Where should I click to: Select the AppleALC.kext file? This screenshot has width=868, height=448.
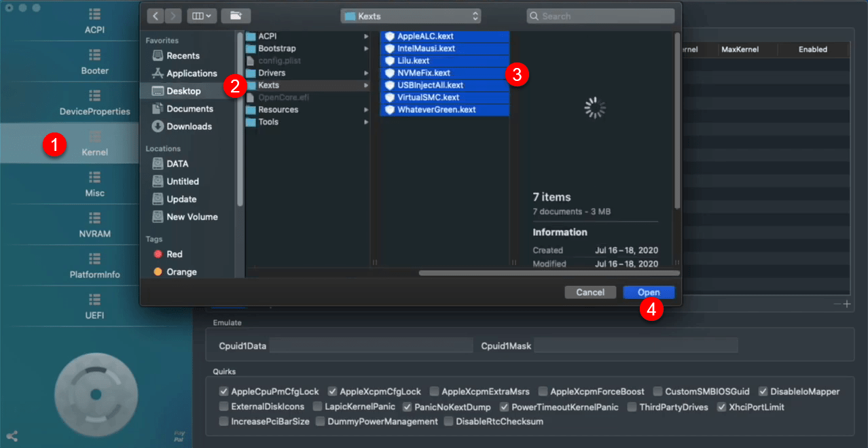coord(445,36)
